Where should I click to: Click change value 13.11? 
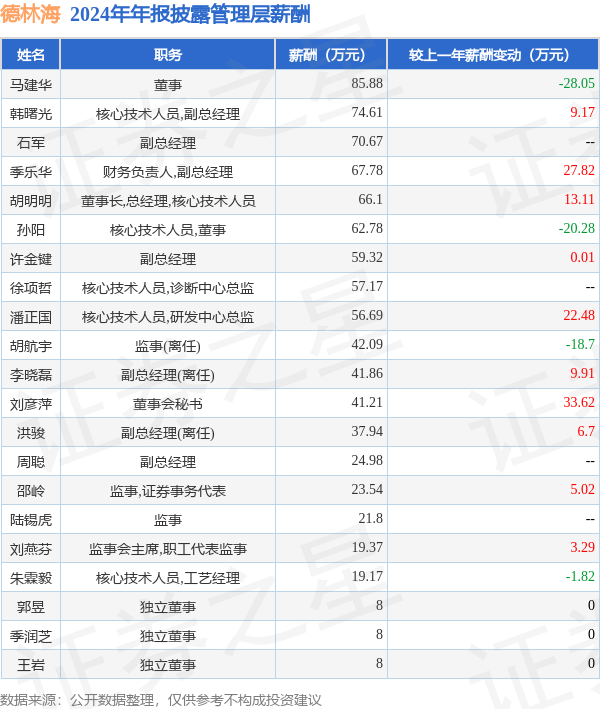579,199
